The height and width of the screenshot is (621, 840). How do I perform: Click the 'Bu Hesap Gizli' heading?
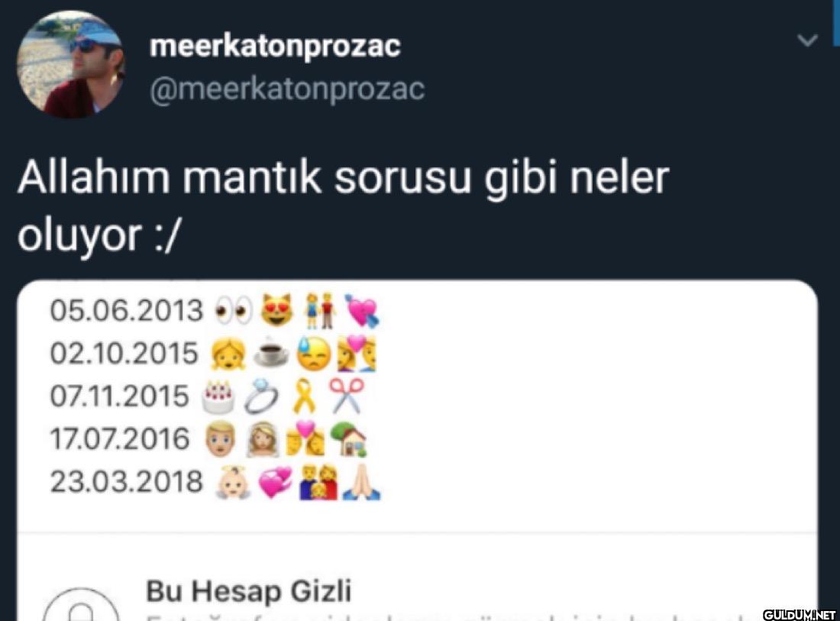pyautogui.click(x=249, y=591)
